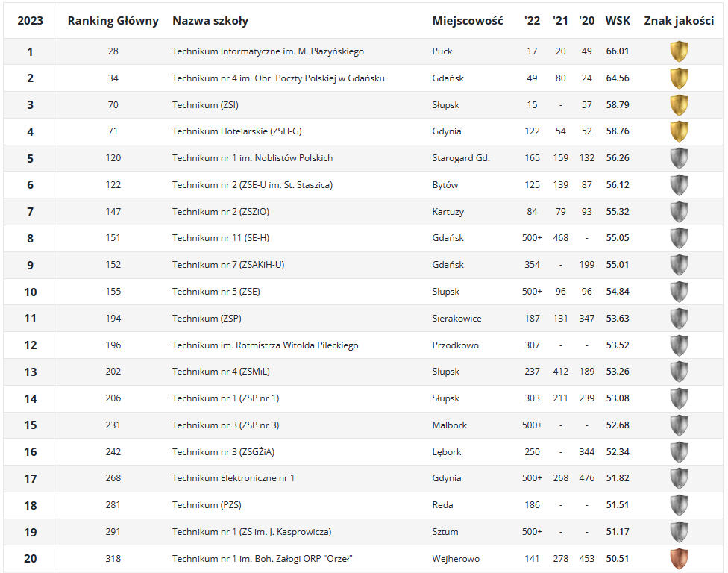The image size is (728, 573).
Task: Click the WSK value 50.51
Action: pos(618,559)
